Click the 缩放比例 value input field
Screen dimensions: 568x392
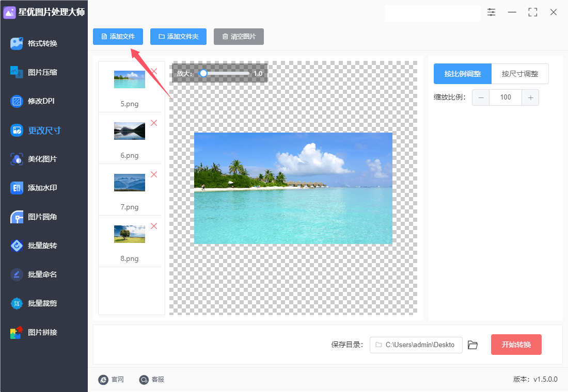click(505, 97)
